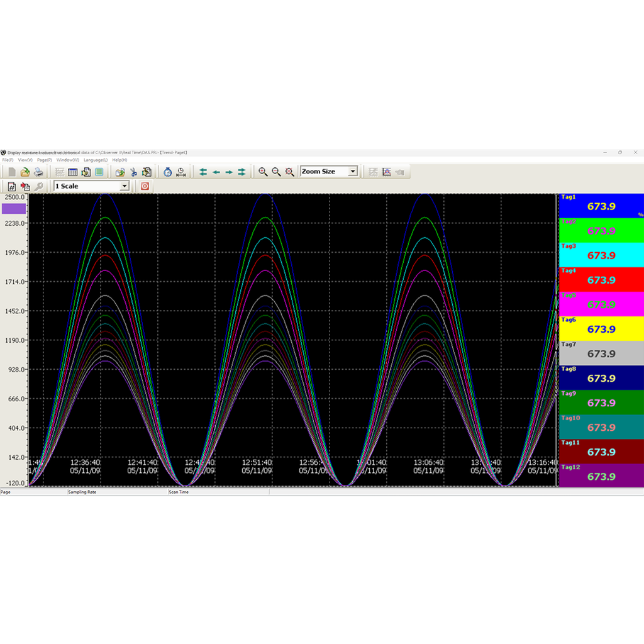Open the Zoom Size dropdown
The height and width of the screenshot is (644, 644).
pyautogui.click(x=352, y=170)
